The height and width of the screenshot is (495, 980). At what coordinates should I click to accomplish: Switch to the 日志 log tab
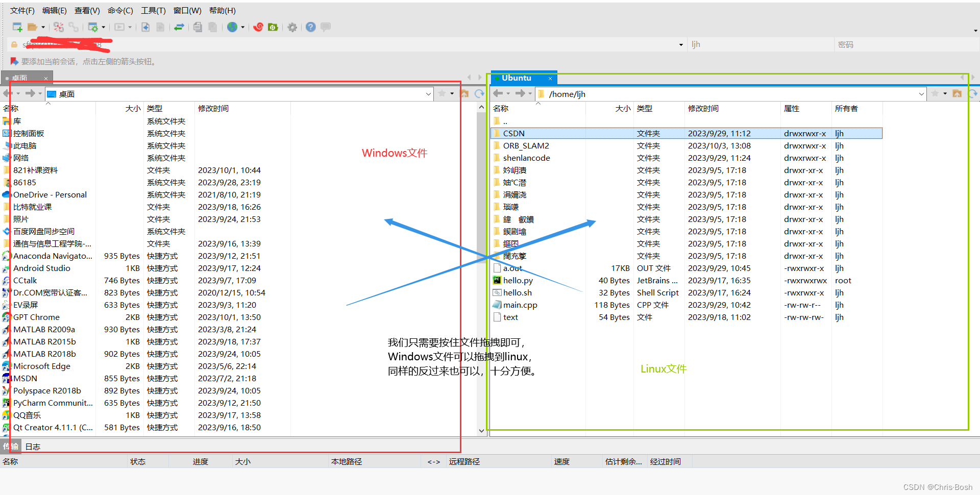33,447
